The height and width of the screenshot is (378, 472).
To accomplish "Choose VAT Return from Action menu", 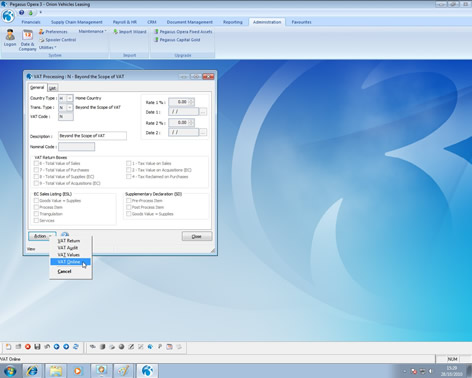I will pyautogui.click(x=69, y=241).
